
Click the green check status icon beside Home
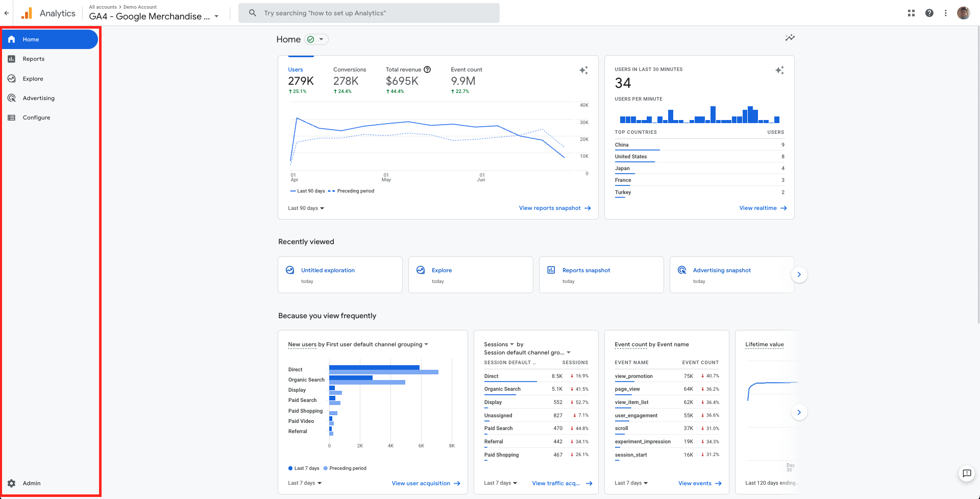310,39
